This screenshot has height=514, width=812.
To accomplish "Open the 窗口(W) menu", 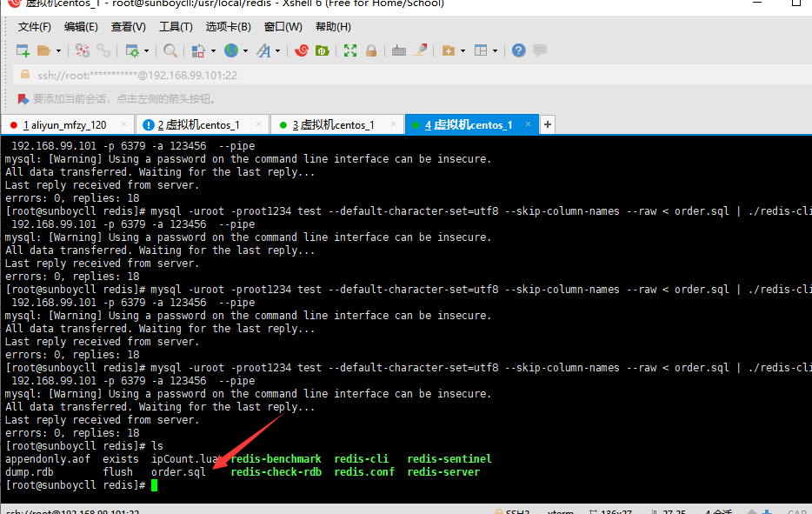I will (x=283, y=27).
